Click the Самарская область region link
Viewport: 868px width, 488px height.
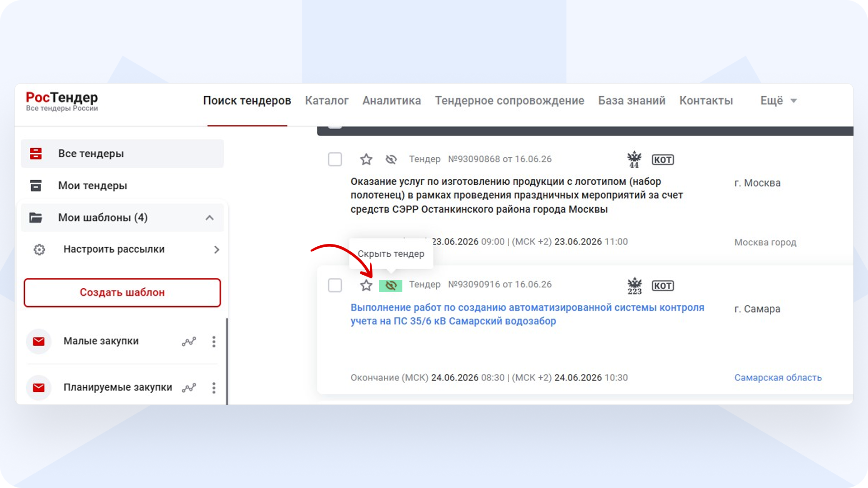tap(778, 378)
